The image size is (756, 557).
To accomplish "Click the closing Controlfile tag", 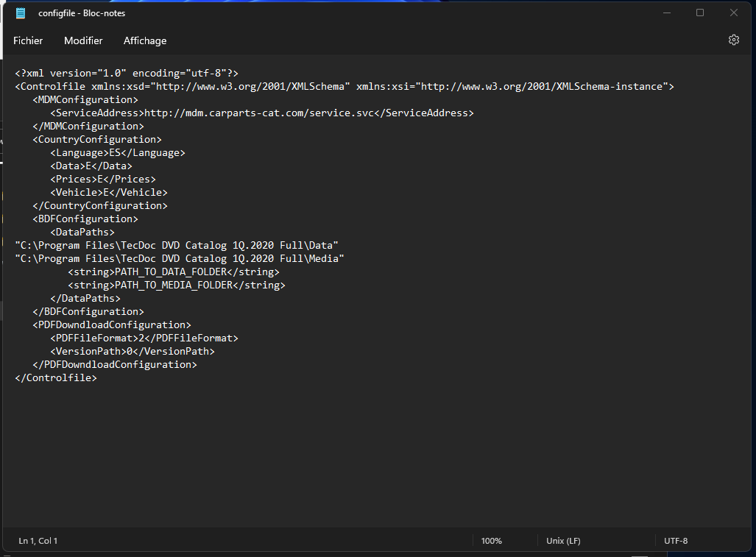I will (x=56, y=378).
